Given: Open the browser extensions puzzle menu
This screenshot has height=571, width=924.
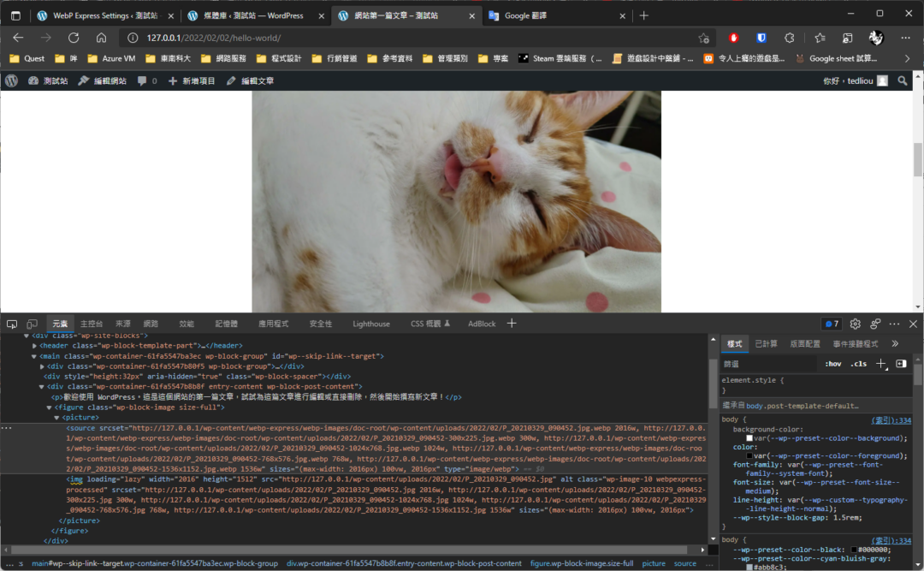Looking at the screenshot, I should pos(790,38).
